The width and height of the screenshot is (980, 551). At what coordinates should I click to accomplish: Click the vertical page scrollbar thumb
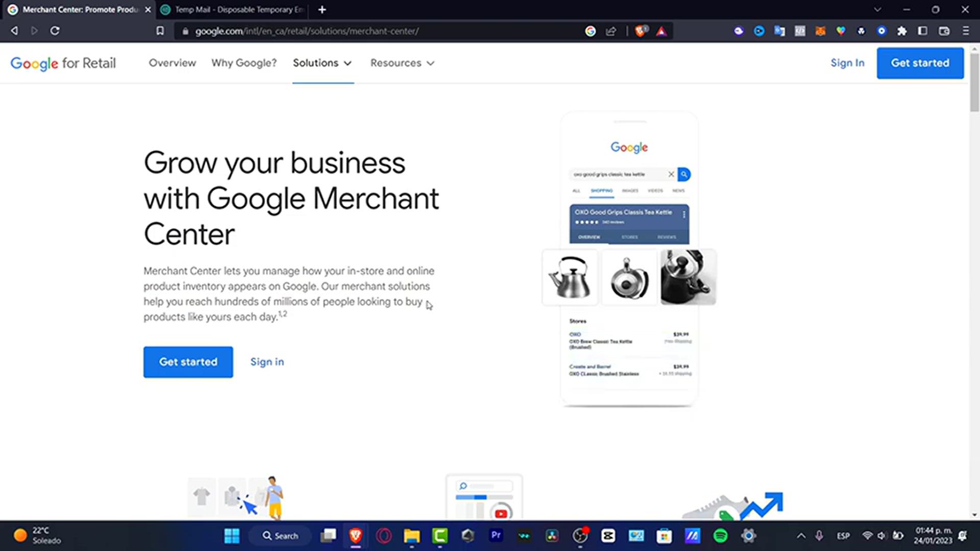(974, 82)
